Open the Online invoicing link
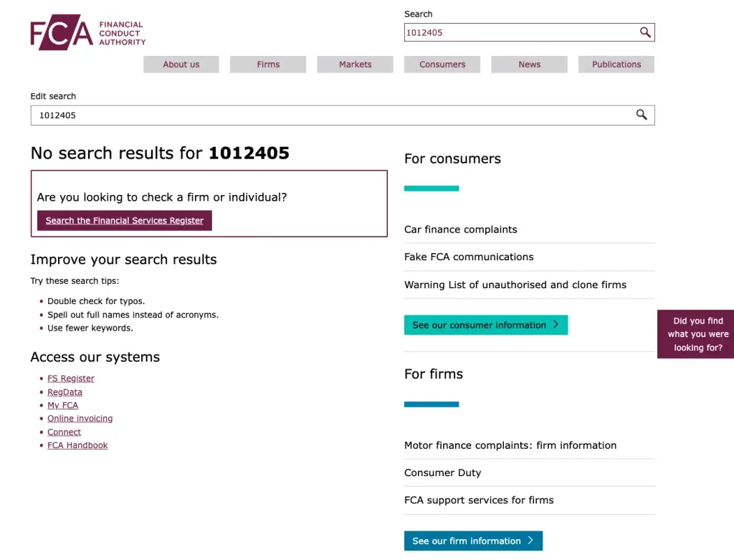Screen dimensions: 734x560 click(80, 418)
